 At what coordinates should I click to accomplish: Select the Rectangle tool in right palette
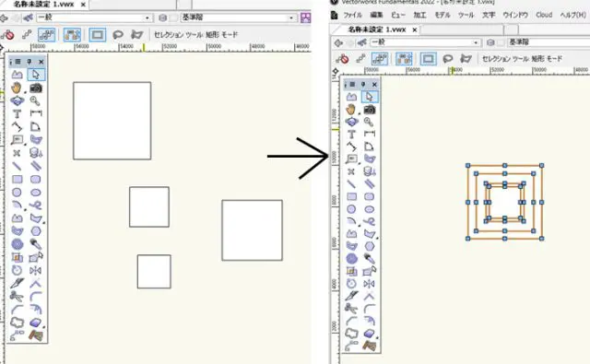[351, 196]
